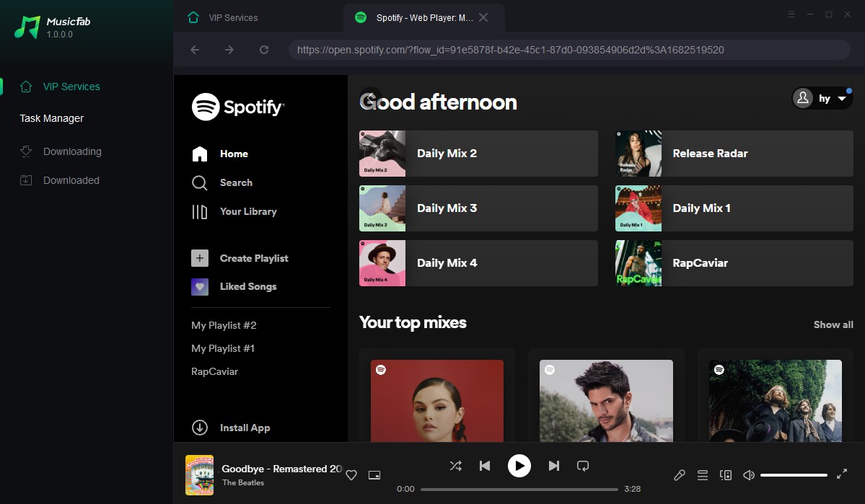The width and height of the screenshot is (865, 504).
Task: Mute the volume with the speaker icon
Action: 749,474
